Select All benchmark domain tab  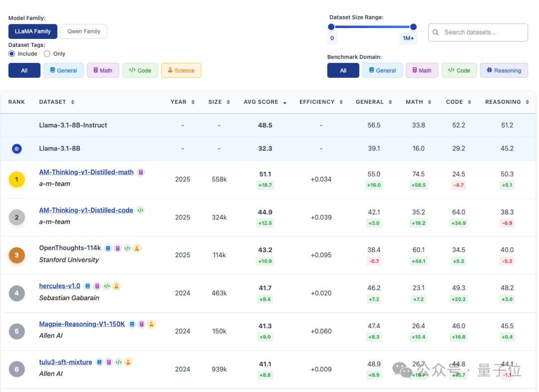pos(343,70)
